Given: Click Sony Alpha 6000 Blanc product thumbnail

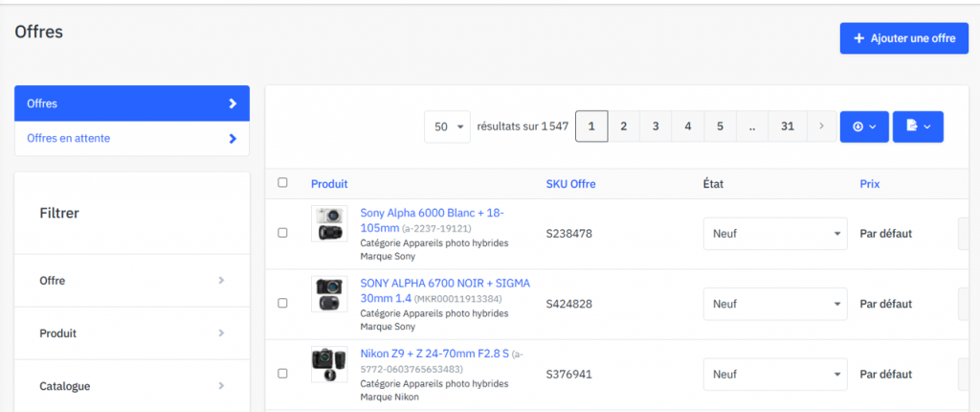Looking at the screenshot, I should point(329,224).
